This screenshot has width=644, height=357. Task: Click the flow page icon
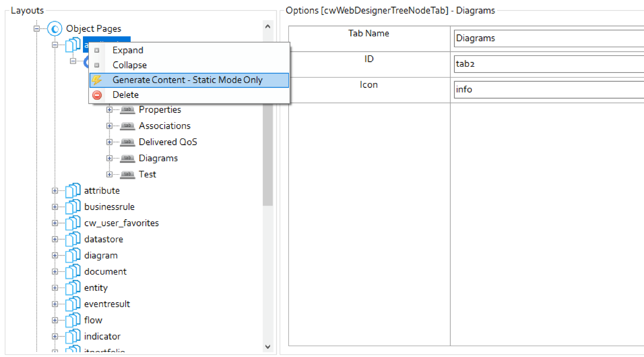pyautogui.click(x=73, y=320)
